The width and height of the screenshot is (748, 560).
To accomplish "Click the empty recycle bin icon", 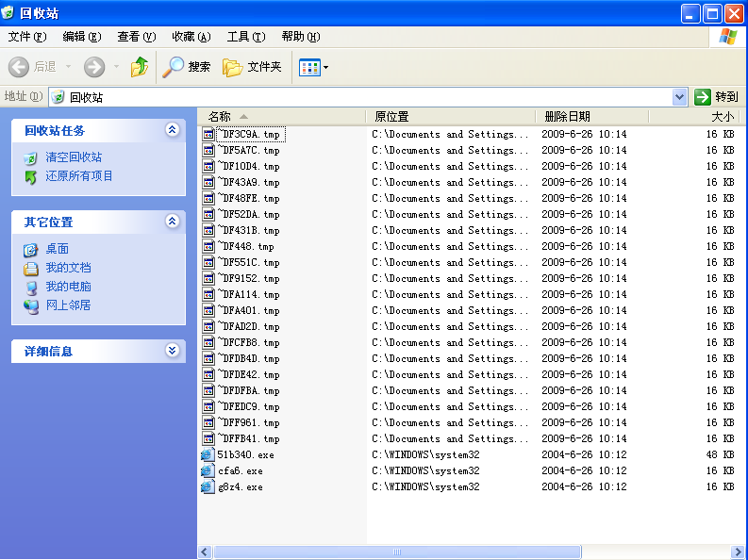I will tap(30, 157).
